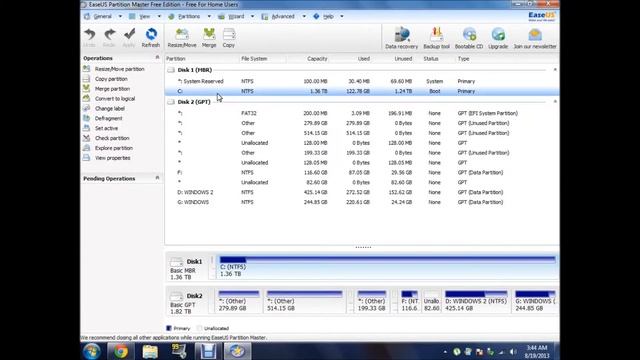The height and width of the screenshot is (360, 640).
Task: Click the Disk2 Basic GPT label
Action: (x=188, y=302)
